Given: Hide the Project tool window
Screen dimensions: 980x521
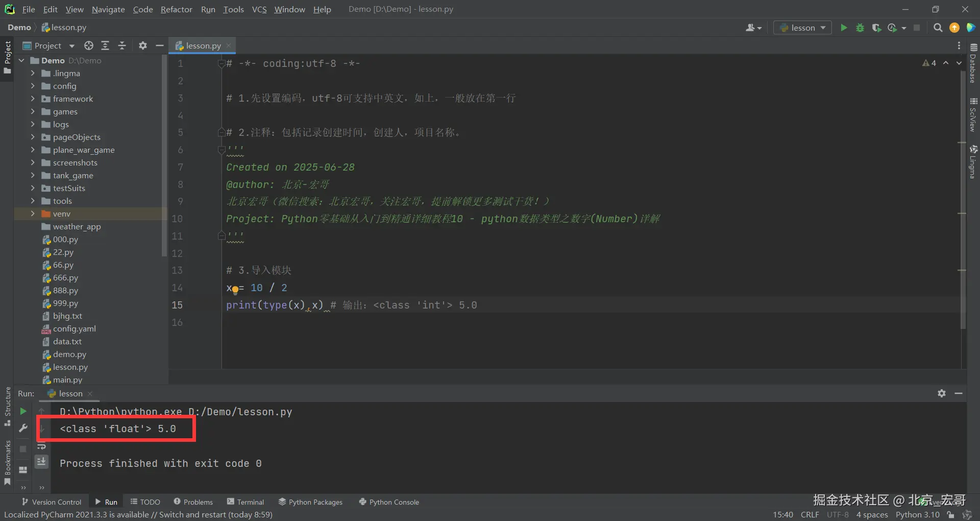Looking at the screenshot, I should (x=159, y=45).
